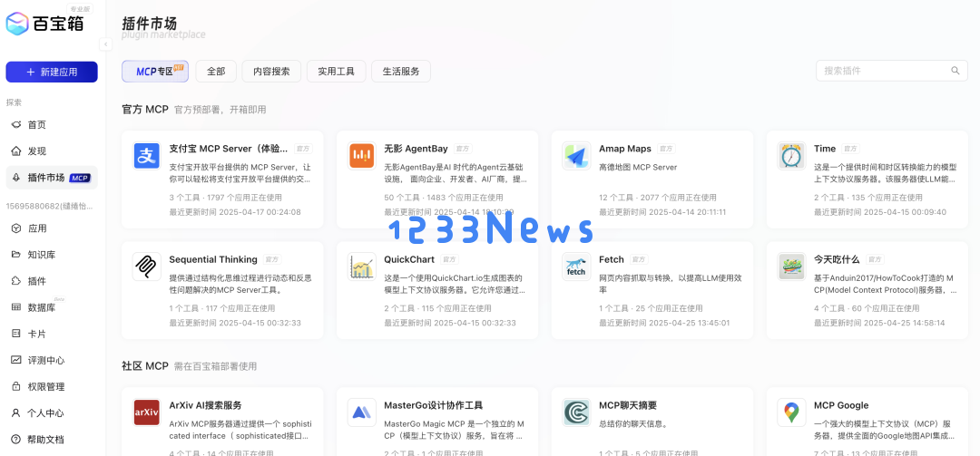This screenshot has height=456, width=980.
Task: Click the 评测中心 chart icon
Action: (x=16, y=360)
